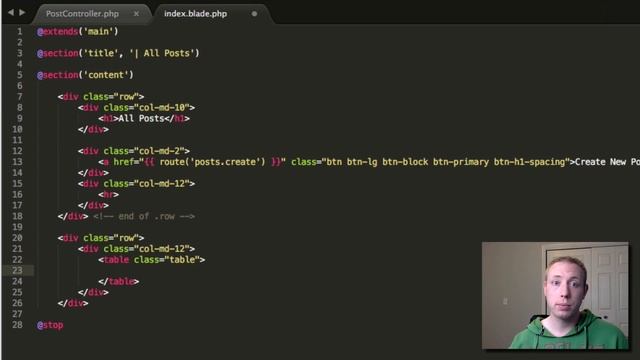Click line number 1 in gutter

(x=19, y=31)
